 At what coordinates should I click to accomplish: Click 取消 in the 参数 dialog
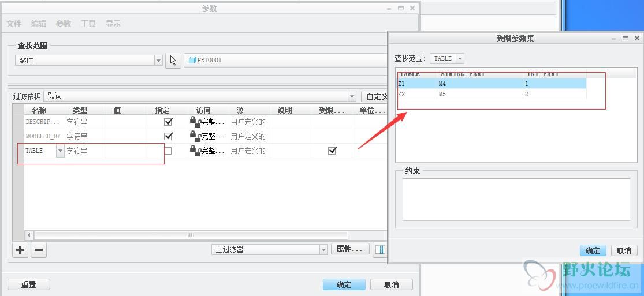point(392,284)
